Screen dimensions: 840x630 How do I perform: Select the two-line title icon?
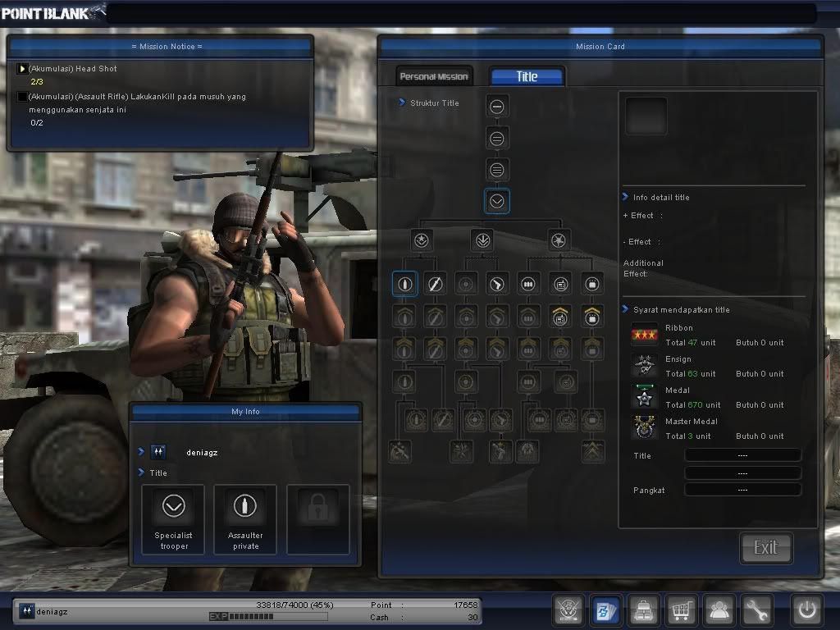tap(496, 139)
